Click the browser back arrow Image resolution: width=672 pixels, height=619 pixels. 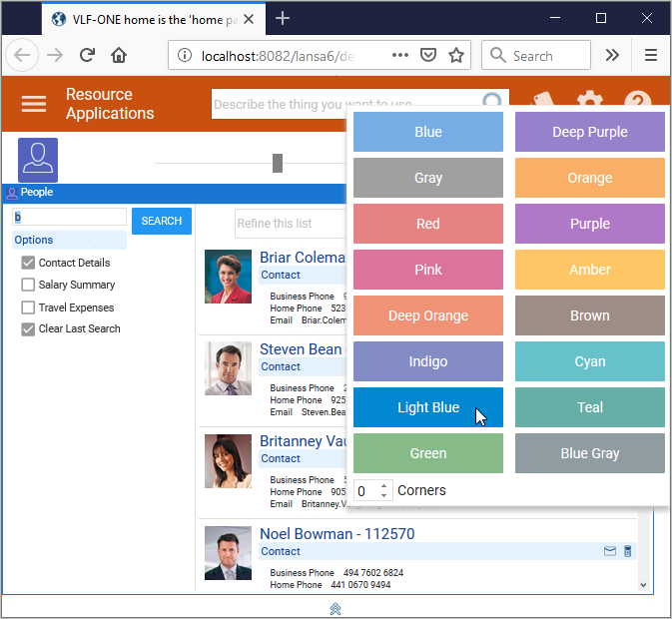22,55
